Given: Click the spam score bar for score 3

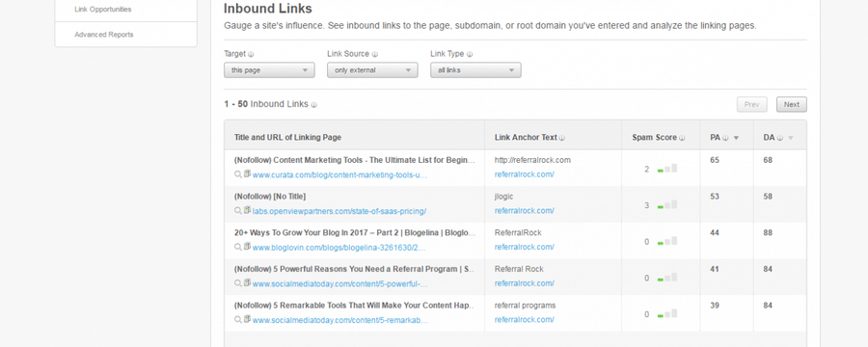Looking at the screenshot, I should (667, 205).
